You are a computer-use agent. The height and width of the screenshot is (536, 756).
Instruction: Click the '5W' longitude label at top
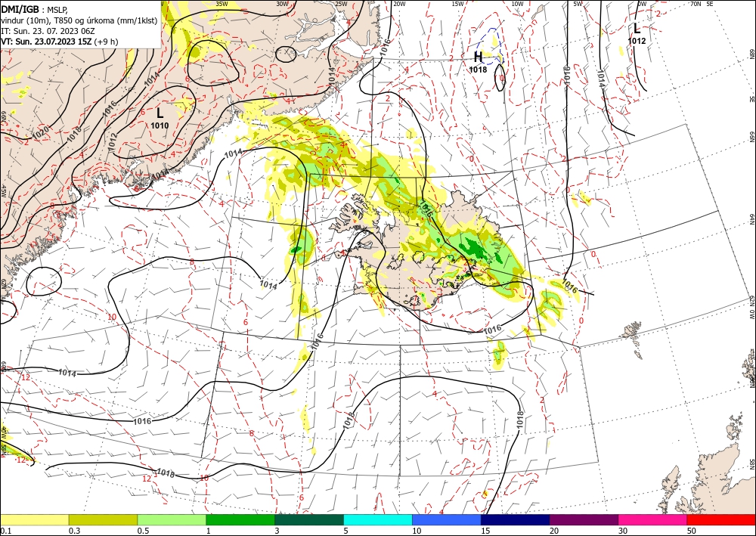point(578,4)
